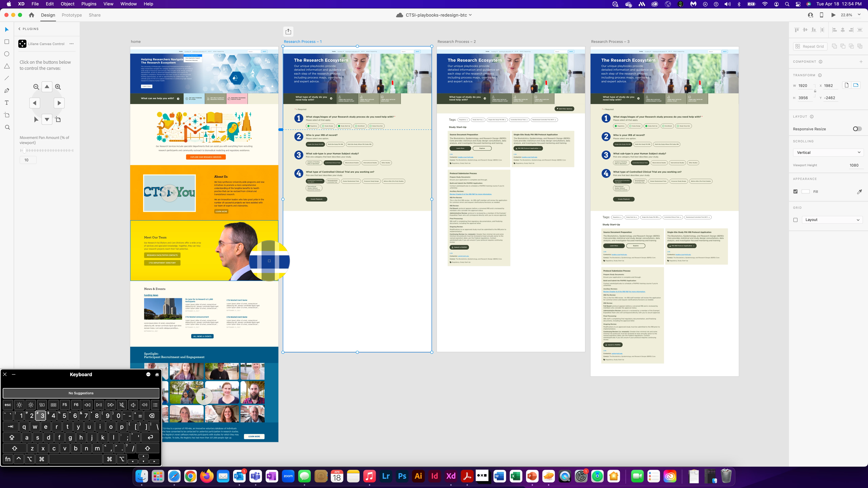Click the white Fill color swatch
This screenshot has height=488, width=868.
(x=805, y=192)
